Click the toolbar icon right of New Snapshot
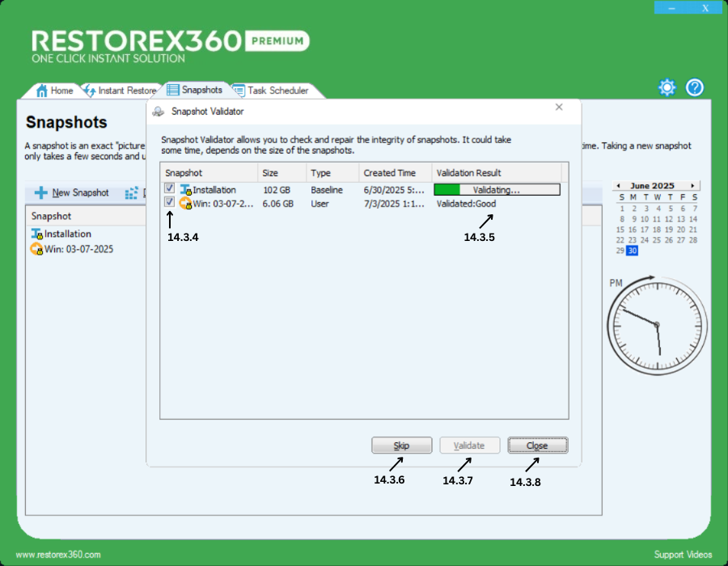 click(131, 193)
